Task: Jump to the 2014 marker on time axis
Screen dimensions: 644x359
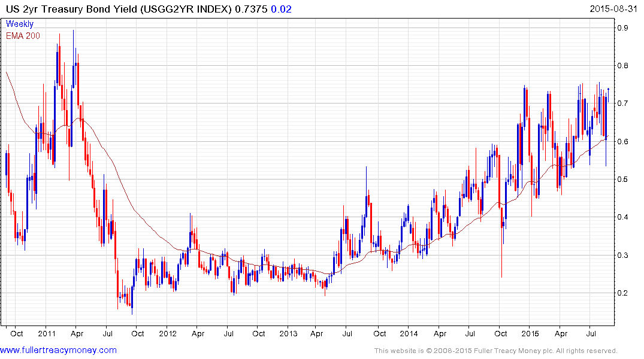Action: [x=409, y=333]
